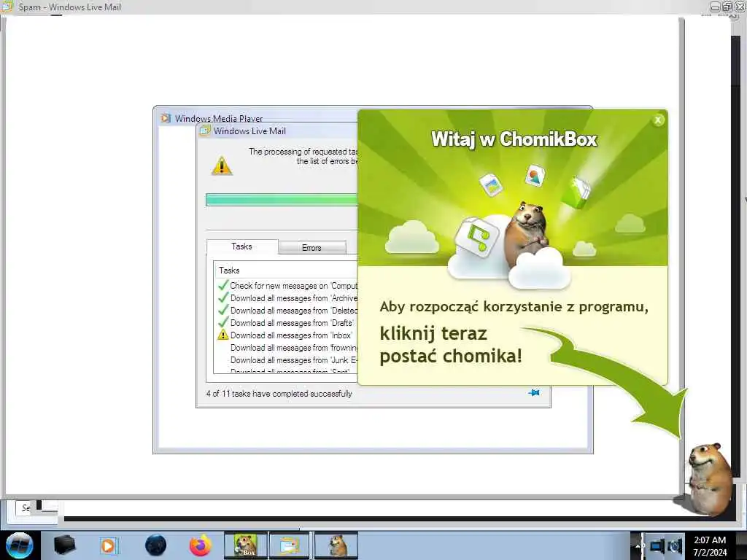
Task: Open the Windows Start menu orb
Action: (x=19, y=545)
